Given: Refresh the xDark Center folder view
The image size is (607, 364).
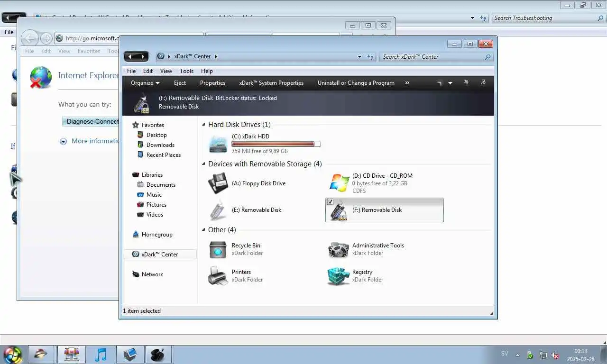Looking at the screenshot, I should click(x=370, y=56).
